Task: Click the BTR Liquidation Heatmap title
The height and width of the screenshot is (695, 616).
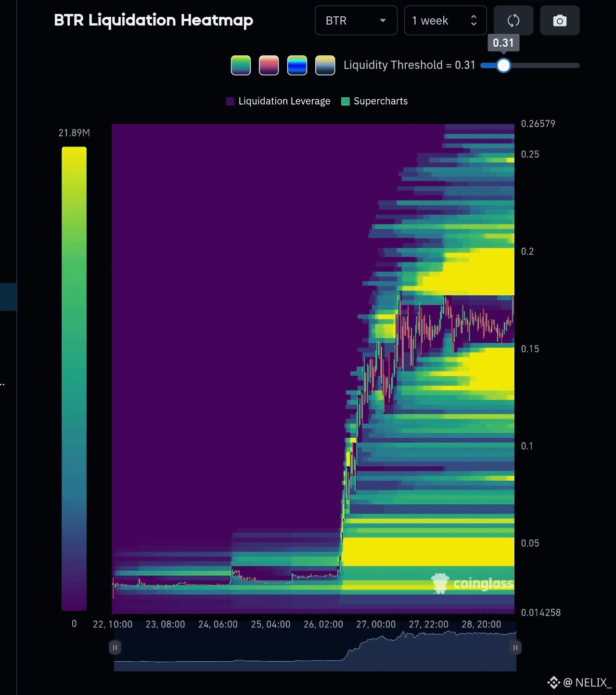Action: tap(154, 20)
